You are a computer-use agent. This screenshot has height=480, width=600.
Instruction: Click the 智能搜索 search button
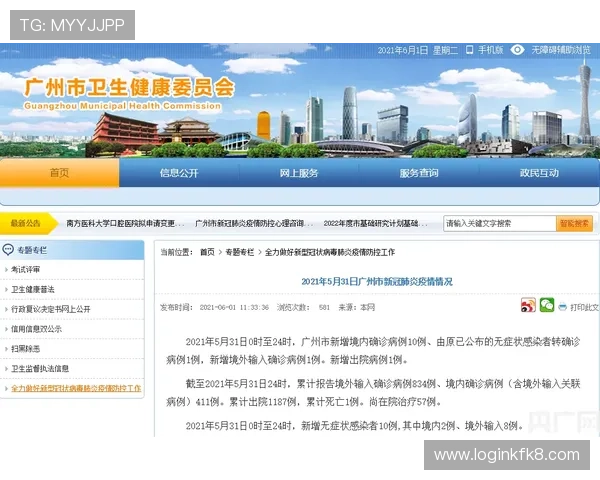pyautogui.click(x=574, y=224)
